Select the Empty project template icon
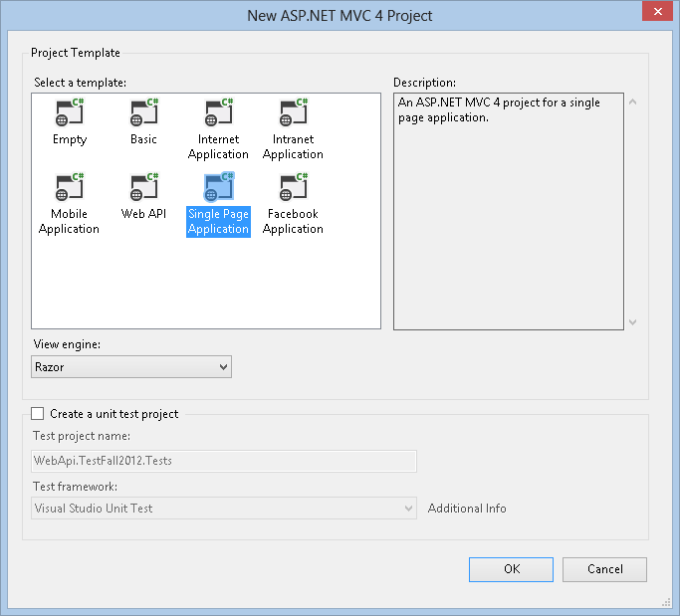Screen dimensions: 680x616 [70, 112]
